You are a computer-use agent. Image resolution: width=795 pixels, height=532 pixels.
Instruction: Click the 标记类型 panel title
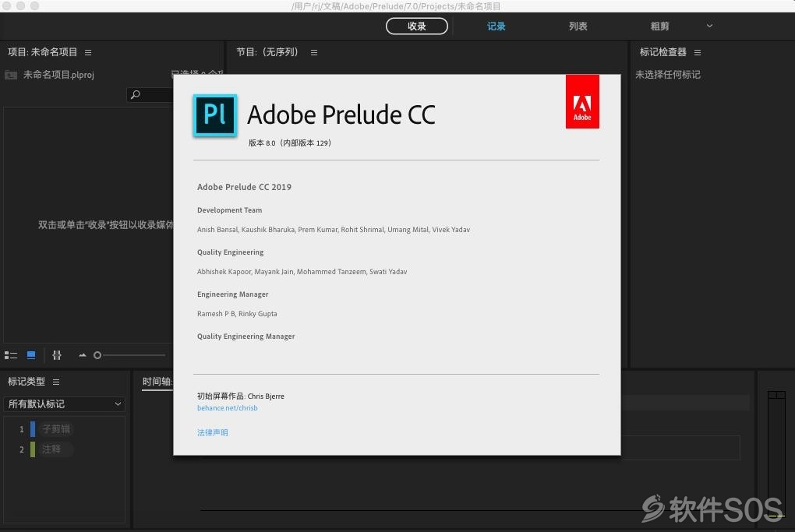pos(26,382)
